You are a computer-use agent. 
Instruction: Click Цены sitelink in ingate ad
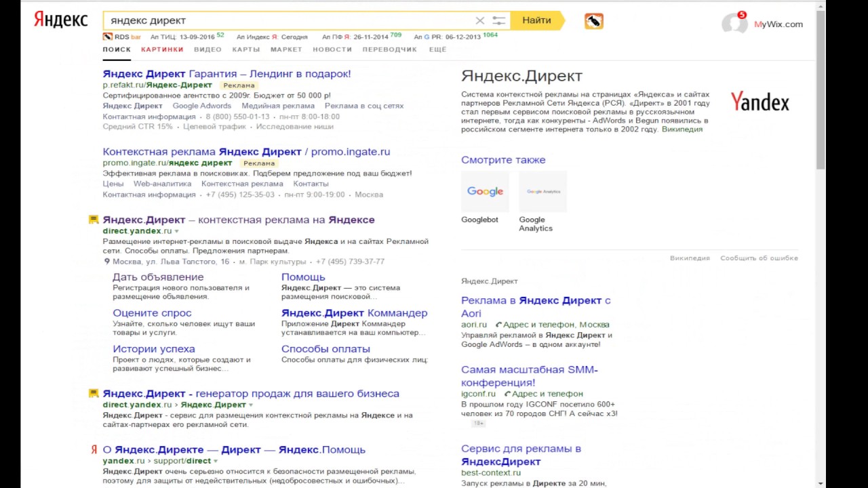pyautogui.click(x=113, y=184)
